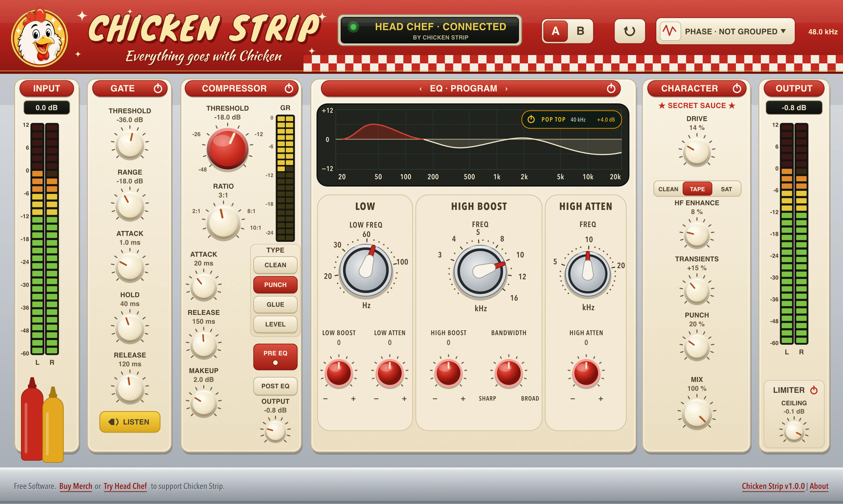
Task: Click the compressor Attack knob
Action: pos(203,287)
